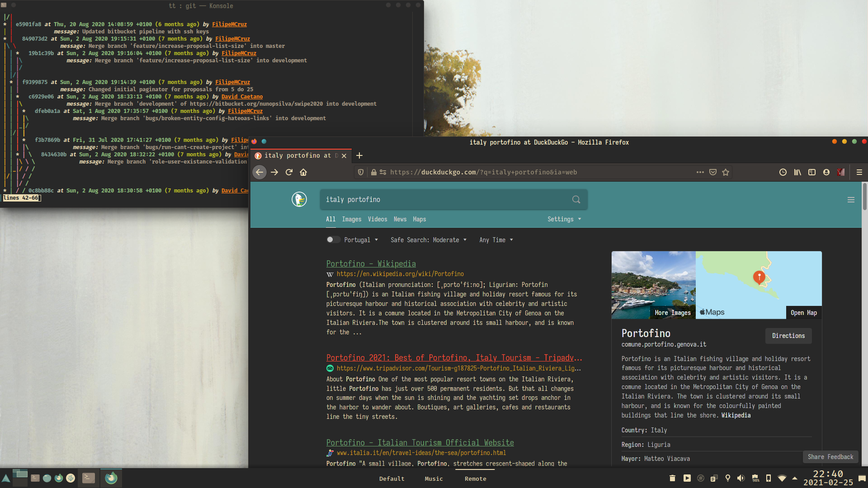Switch to the Videos search tab
This screenshot has width=868, height=488.
point(377,219)
